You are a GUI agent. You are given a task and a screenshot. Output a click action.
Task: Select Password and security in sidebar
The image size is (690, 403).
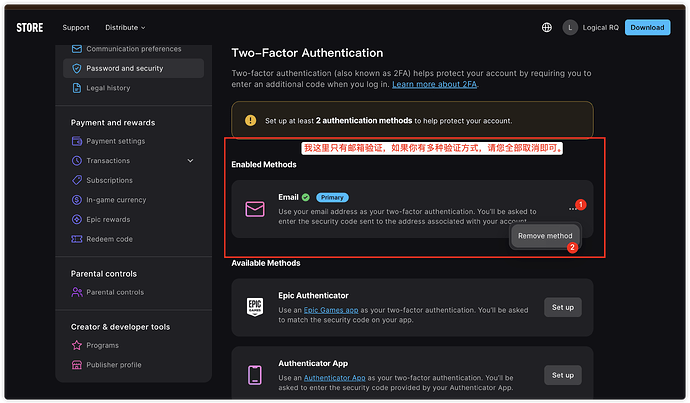tap(133, 68)
